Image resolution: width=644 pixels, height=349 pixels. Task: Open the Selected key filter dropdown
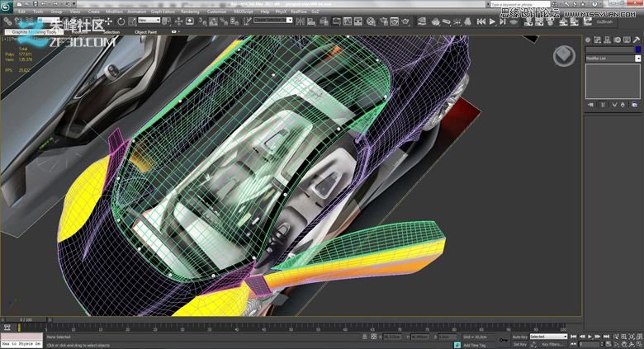[x=549, y=337]
